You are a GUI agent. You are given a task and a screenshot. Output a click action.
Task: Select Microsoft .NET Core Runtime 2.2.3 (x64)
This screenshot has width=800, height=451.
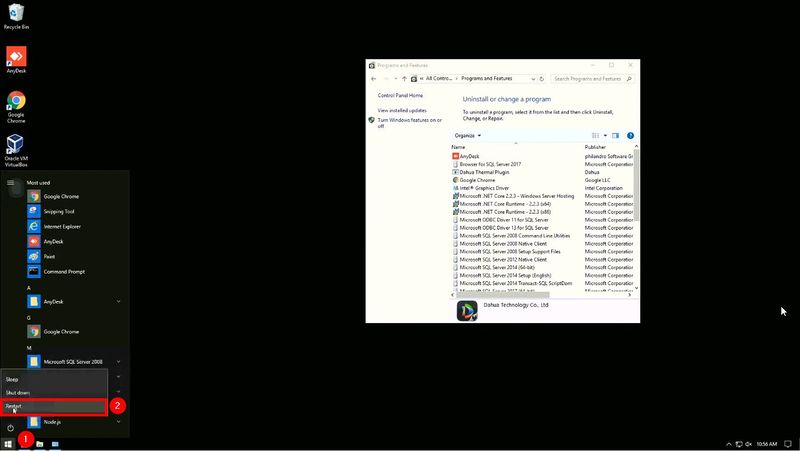coord(505,204)
